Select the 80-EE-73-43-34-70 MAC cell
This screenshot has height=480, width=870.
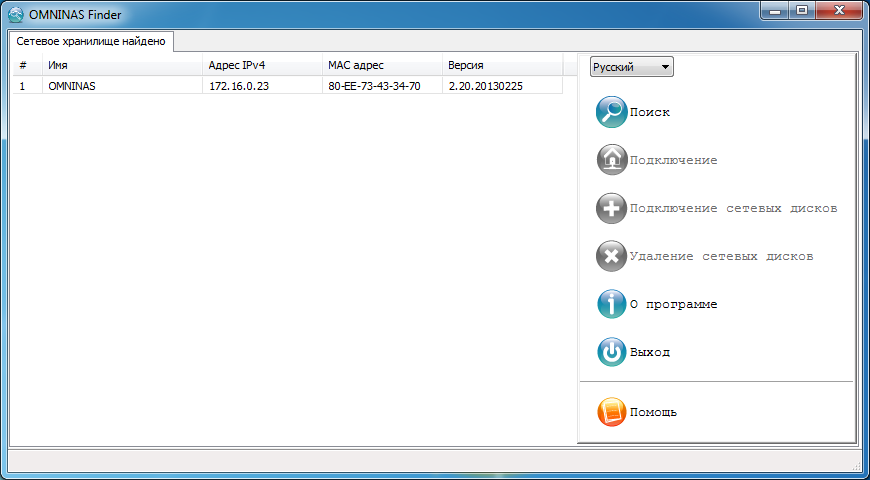click(382, 86)
